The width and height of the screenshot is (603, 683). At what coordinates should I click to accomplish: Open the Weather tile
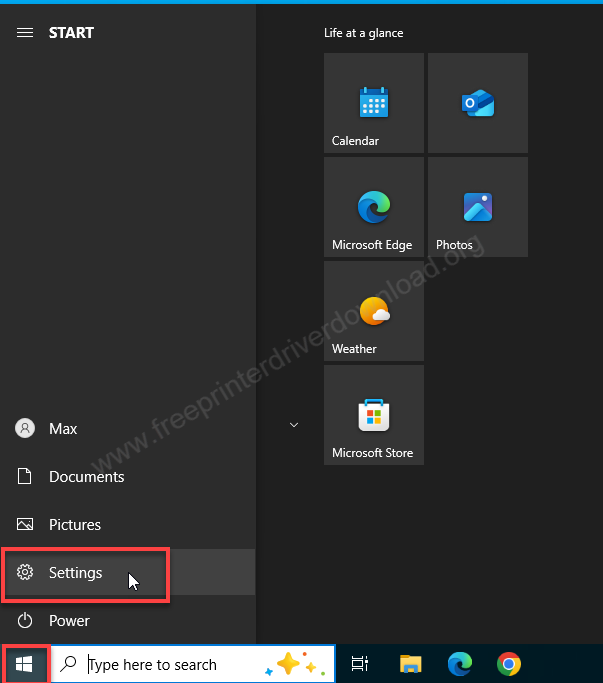coord(373,311)
